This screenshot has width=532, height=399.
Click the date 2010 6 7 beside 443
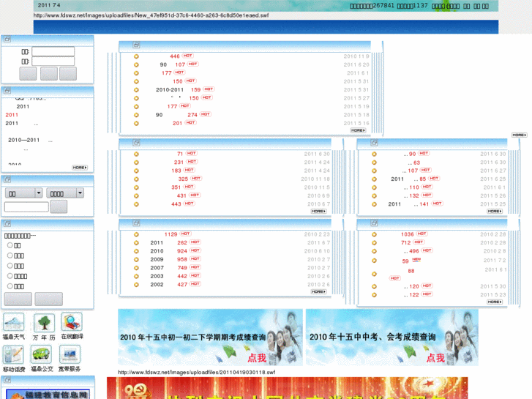click(318, 204)
